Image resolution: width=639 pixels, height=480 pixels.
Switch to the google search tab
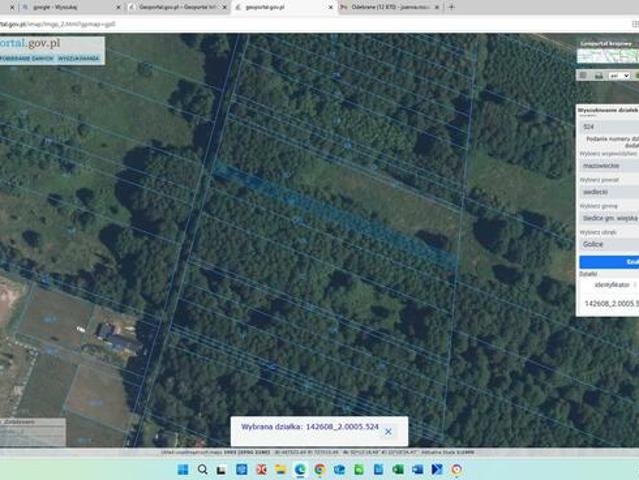click(x=69, y=7)
